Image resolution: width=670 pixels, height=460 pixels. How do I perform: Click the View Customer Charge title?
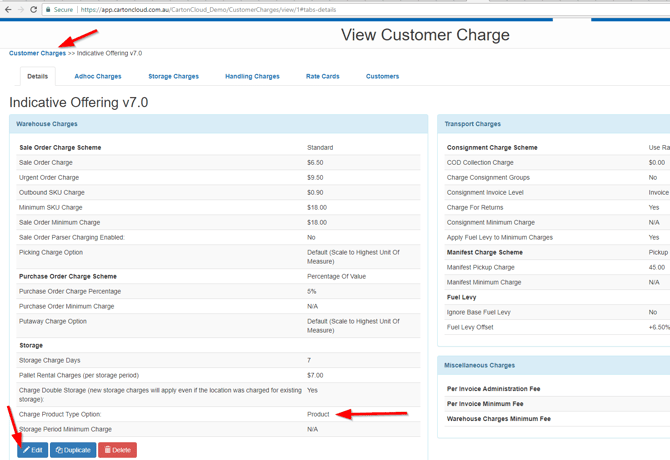[425, 35]
